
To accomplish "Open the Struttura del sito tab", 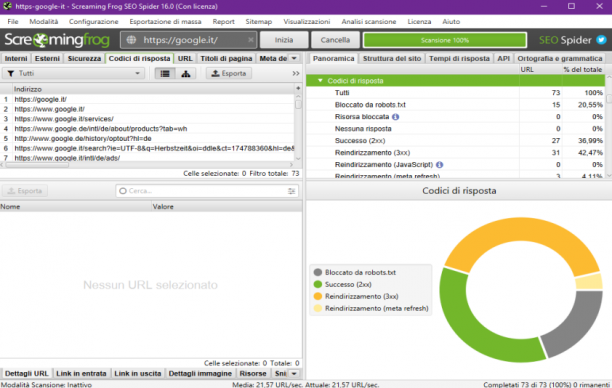I will [x=392, y=59].
